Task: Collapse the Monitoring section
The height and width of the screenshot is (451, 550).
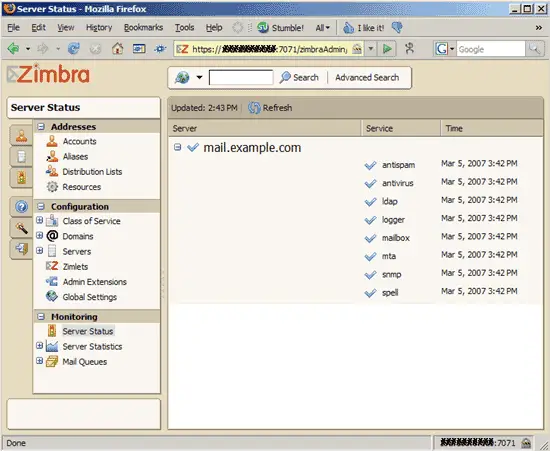Action: coord(41,317)
